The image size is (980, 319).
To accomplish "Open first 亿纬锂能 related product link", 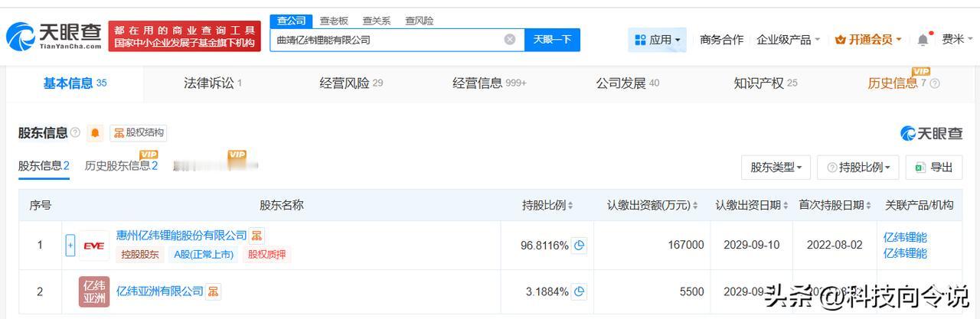I will click(x=905, y=237).
